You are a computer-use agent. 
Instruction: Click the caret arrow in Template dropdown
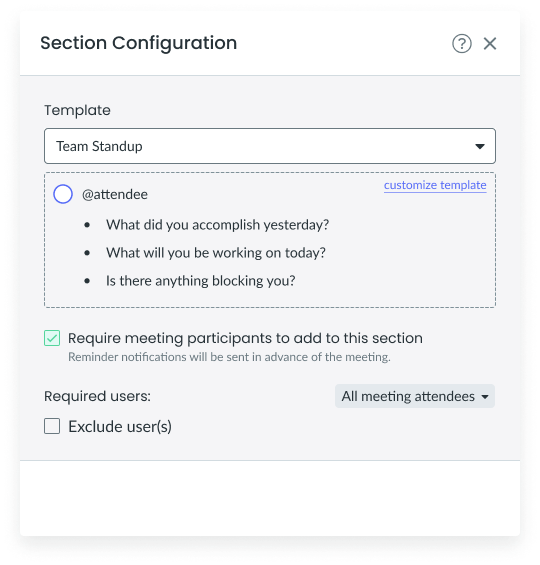pyautogui.click(x=479, y=146)
